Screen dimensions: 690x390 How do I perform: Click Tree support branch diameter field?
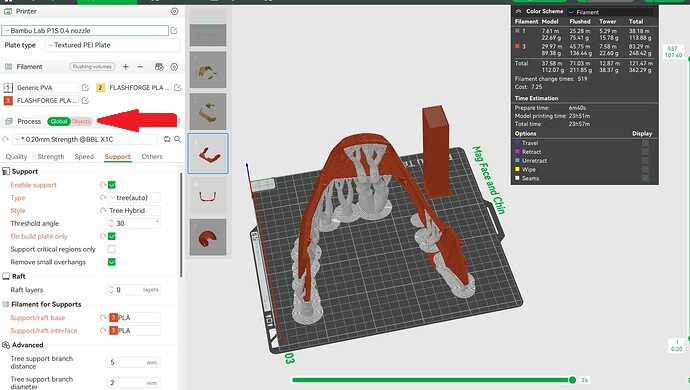coord(134,383)
